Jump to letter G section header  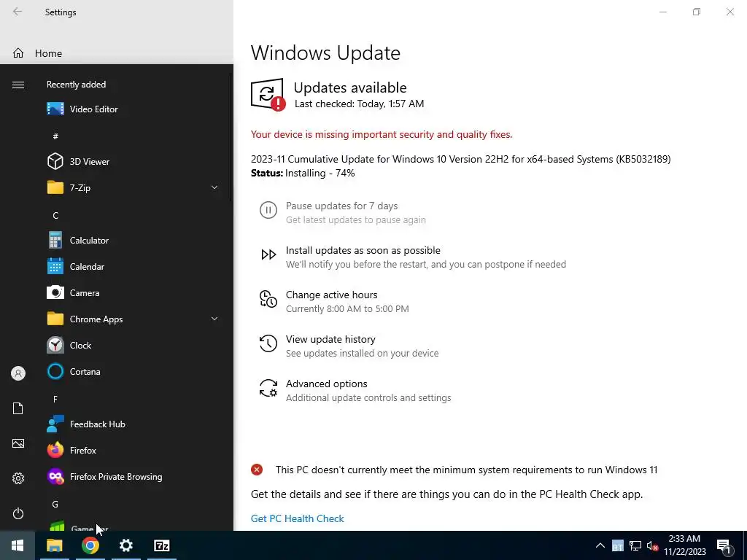tap(55, 504)
